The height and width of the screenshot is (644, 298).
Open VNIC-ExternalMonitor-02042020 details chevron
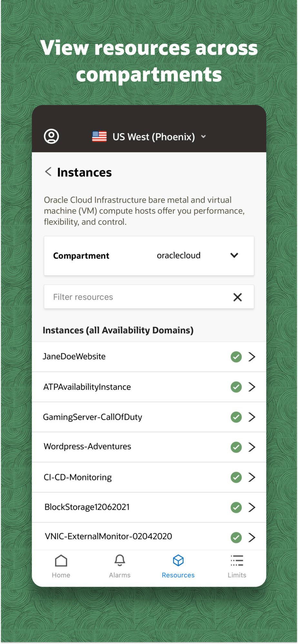pos(252,537)
